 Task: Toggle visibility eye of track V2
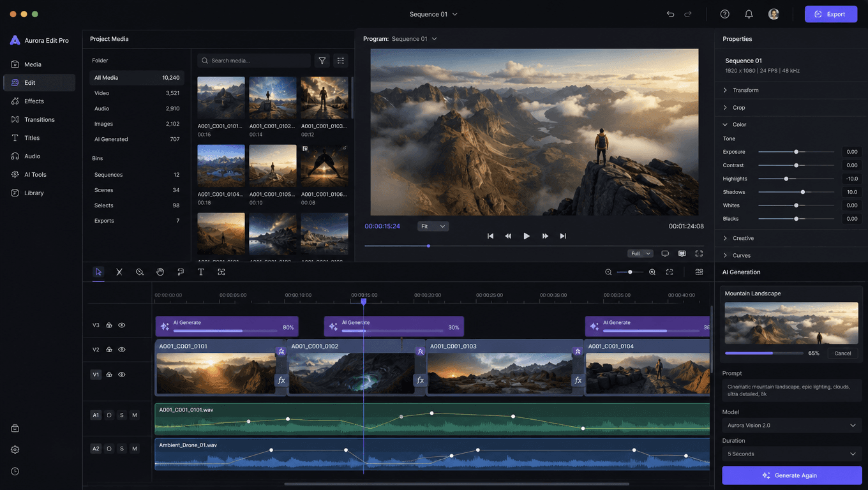click(122, 350)
